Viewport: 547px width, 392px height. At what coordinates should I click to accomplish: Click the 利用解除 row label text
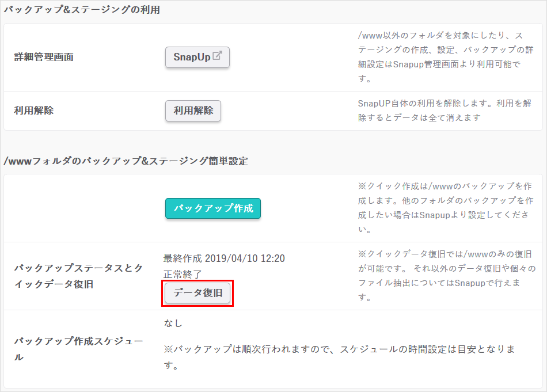coord(34,111)
